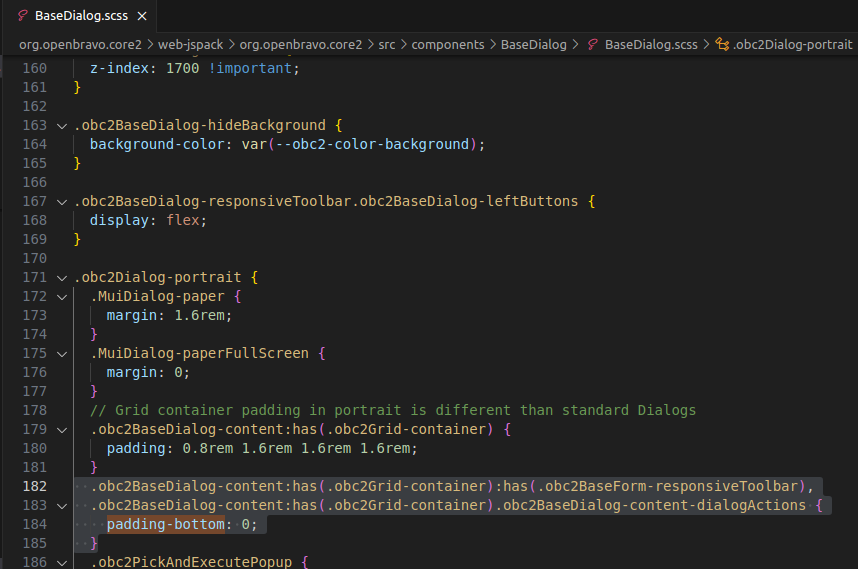The image size is (858, 569).
Task: Click the Grid container padding comment
Action: tap(393, 410)
